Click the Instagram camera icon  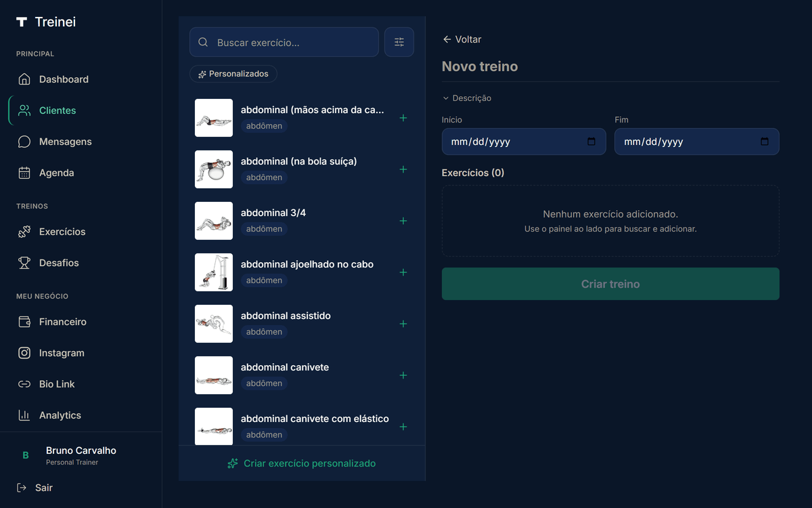(x=24, y=353)
